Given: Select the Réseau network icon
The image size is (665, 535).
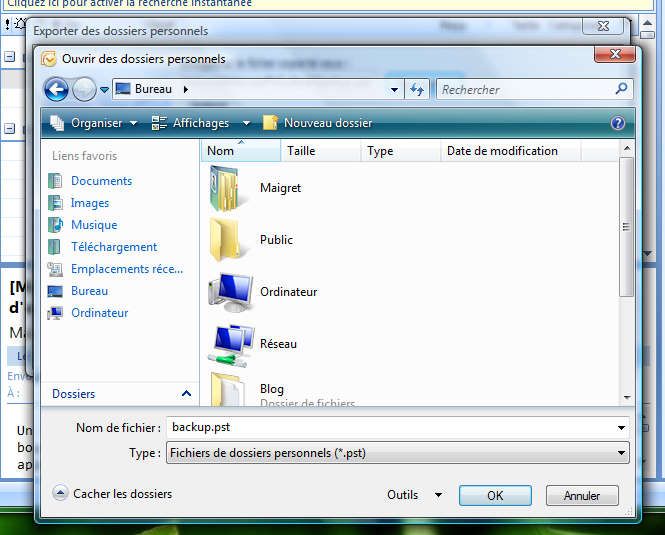Looking at the screenshot, I should (232, 345).
